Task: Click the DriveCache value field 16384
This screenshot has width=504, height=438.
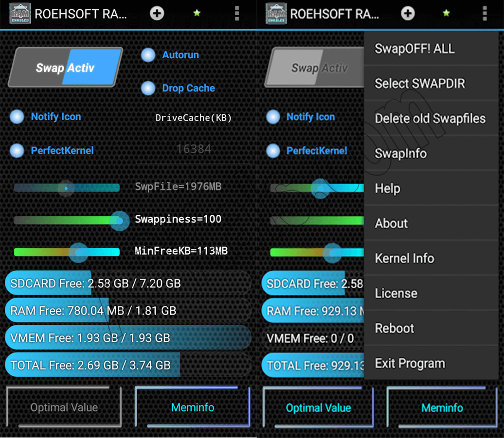Action: (x=194, y=150)
